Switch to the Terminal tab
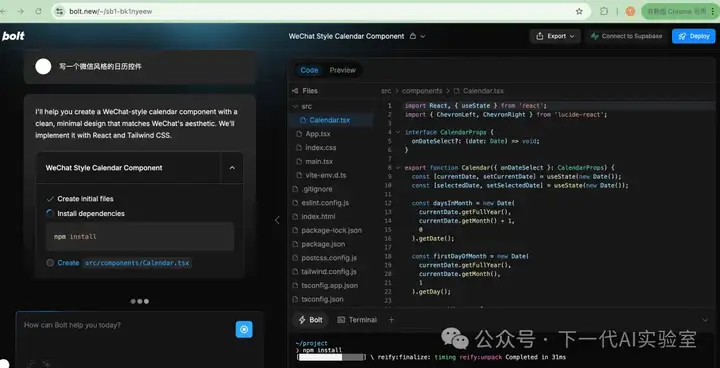Image resolution: width=720 pixels, height=368 pixels. coord(357,320)
